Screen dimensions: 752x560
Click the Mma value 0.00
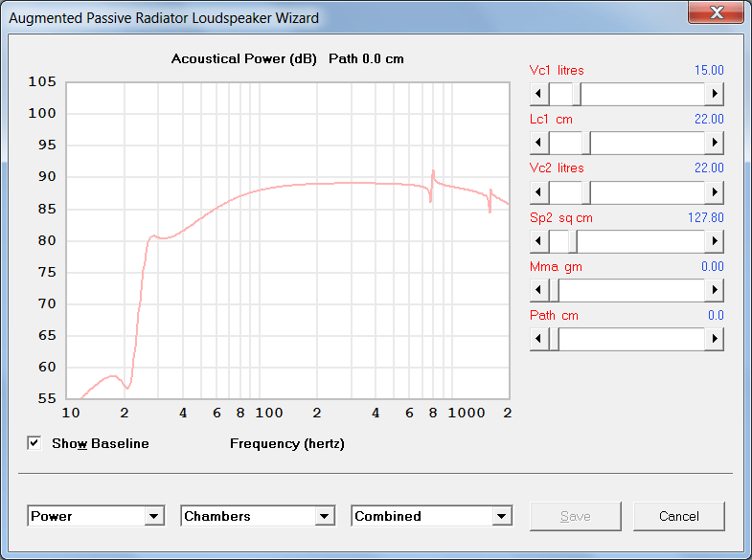[x=712, y=267]
